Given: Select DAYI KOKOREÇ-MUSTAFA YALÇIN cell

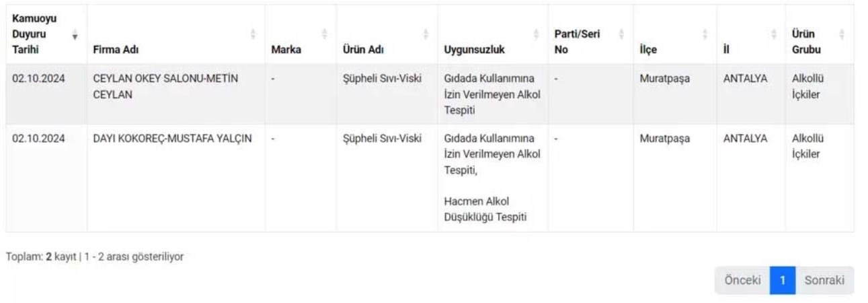Looking at the screenshot, I should (172, 139).
